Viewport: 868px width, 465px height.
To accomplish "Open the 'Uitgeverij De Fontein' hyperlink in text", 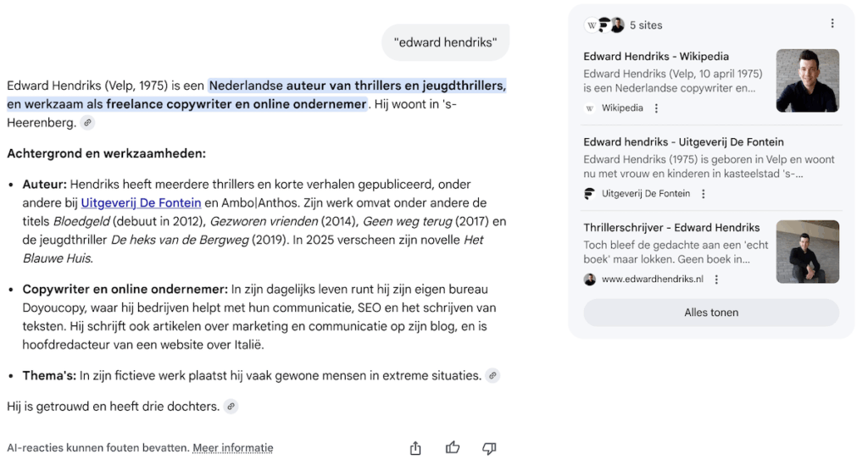I will [x=141, y=202].
